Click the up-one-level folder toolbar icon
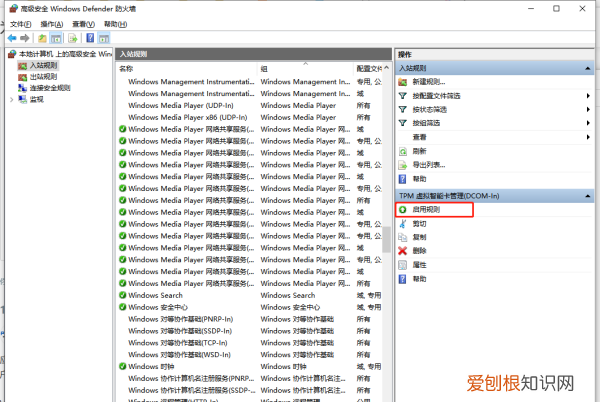600x402 pixels. pyautogui.click(x=42, y=38)
